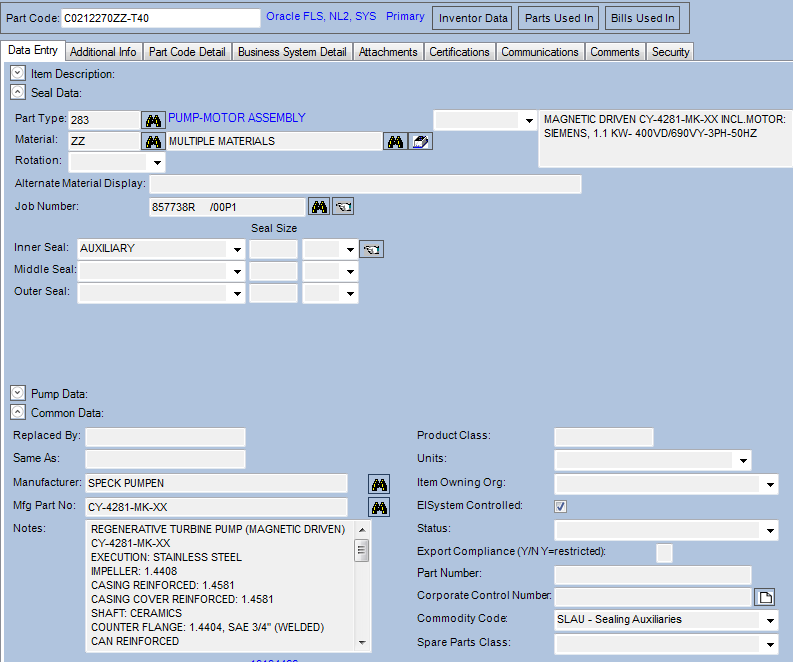This screenshot has height=662, width=793.
Task: Click Mfg Part No field
Action: (x=216, y=507)
